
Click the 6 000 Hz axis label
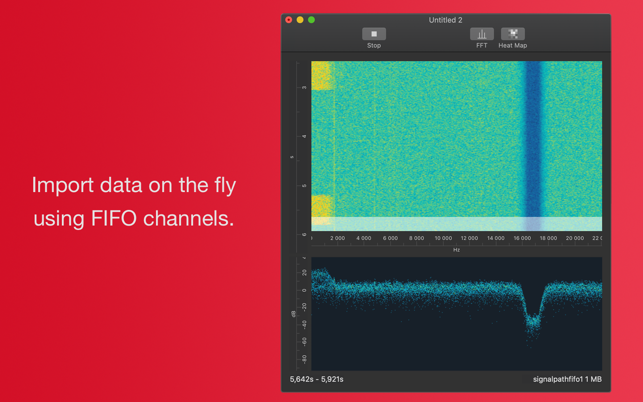(x=390, y=238)
